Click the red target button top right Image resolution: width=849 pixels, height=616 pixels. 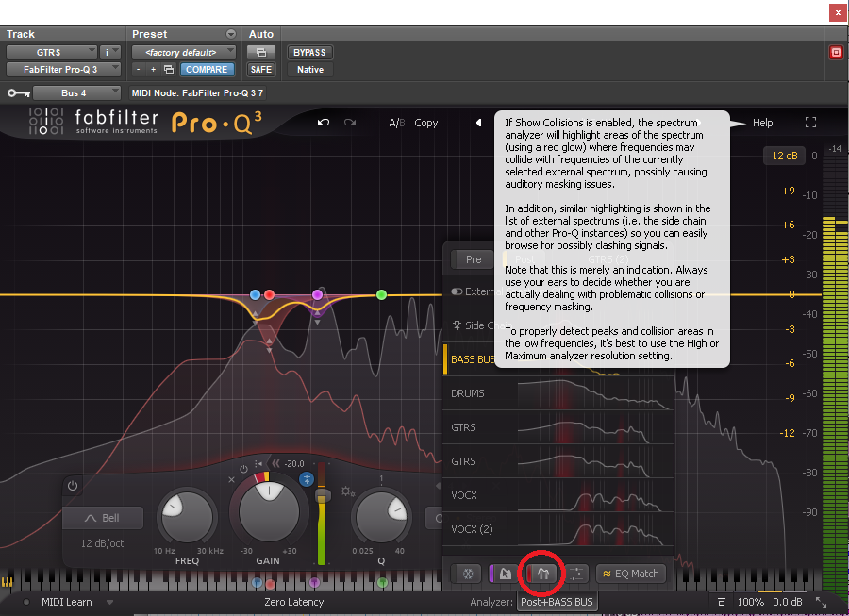(x=836, y=52)
